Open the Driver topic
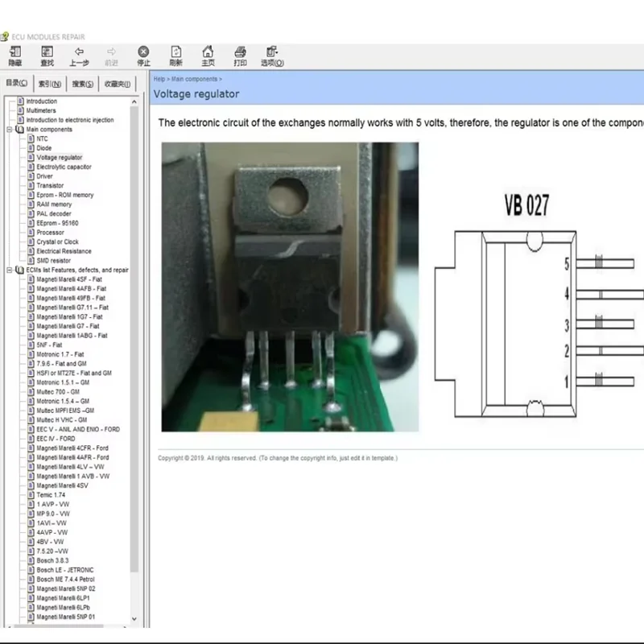Viewport: 644px width, 644px height. (44, 176)
